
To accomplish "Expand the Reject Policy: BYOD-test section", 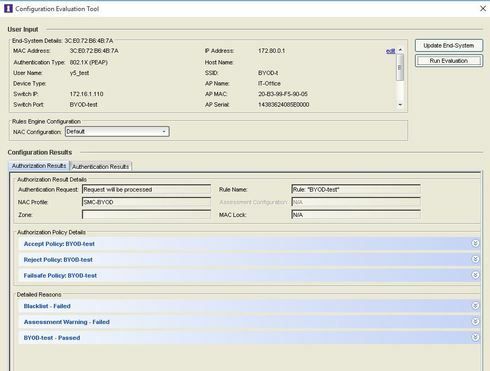I will tap(475, 259).
